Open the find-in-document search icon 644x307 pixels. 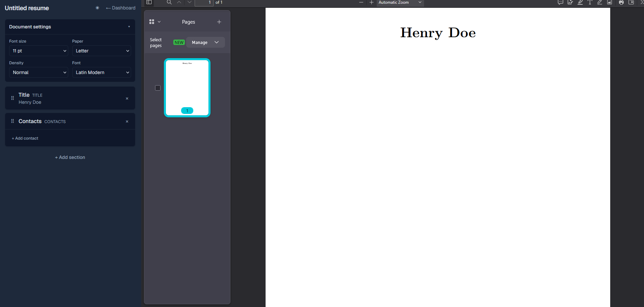[x=169, y=2]
